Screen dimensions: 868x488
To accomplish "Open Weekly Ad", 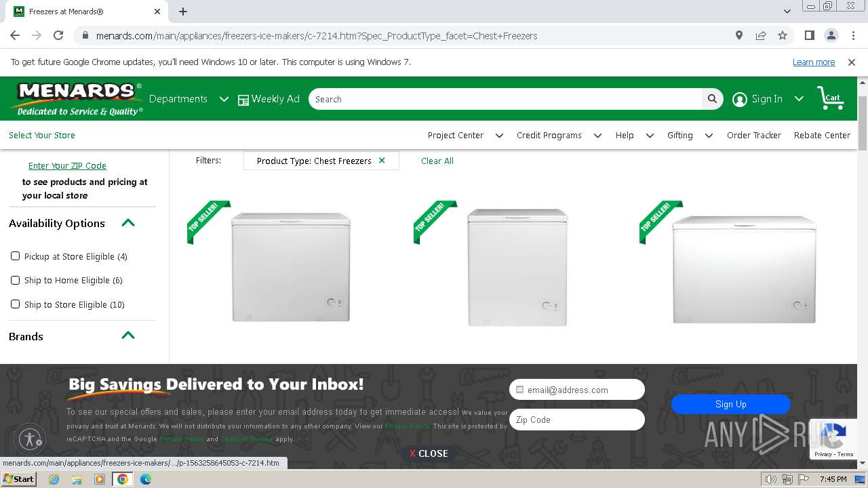I will (x=269, y=99).
